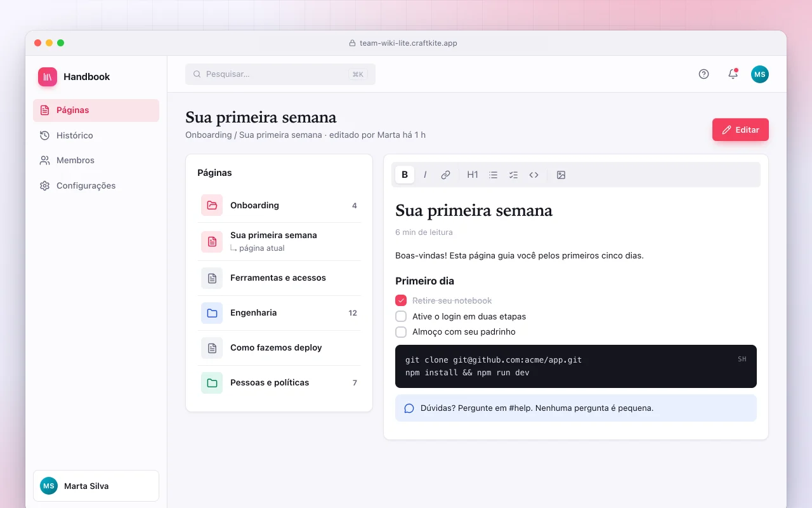Click the git clone code block
This screenshot has width=812, height=508.
[576, 366]
